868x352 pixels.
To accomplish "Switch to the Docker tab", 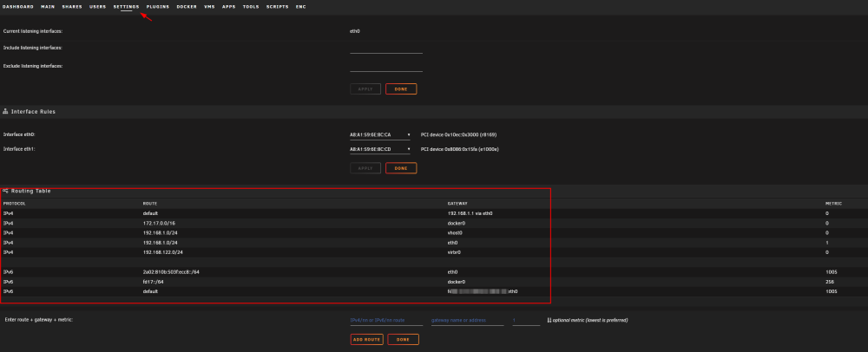I will click(x=187, y=7).
